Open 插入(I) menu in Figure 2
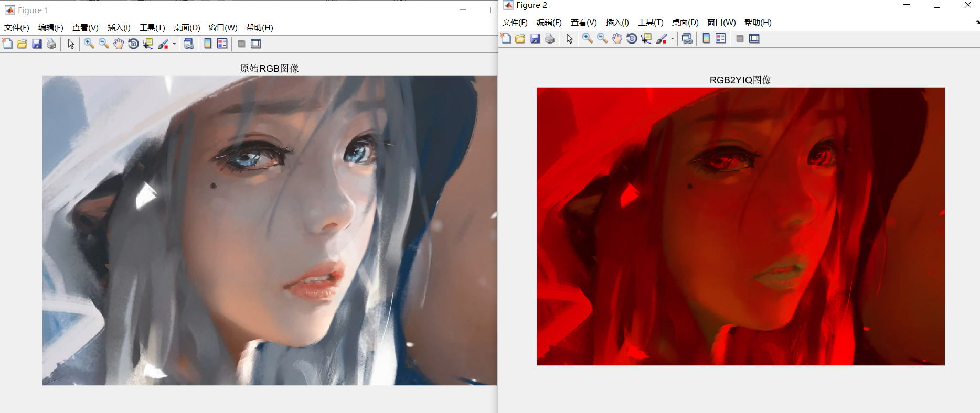980x413 pixels. (617, 23)
